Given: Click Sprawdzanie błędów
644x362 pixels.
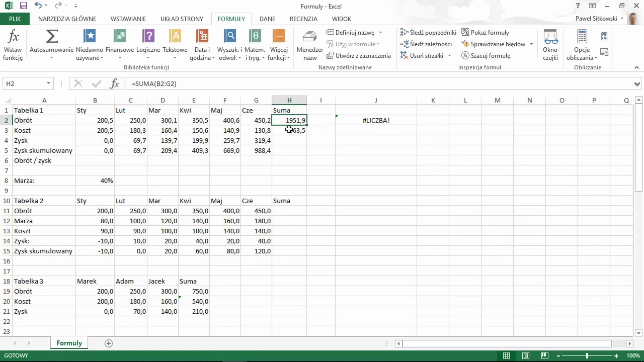Looking at the screenshot, I should (494, 44).
